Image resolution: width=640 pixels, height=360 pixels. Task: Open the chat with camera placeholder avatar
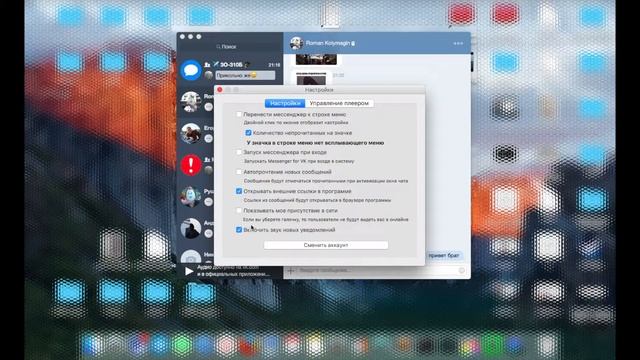point(191,257)
